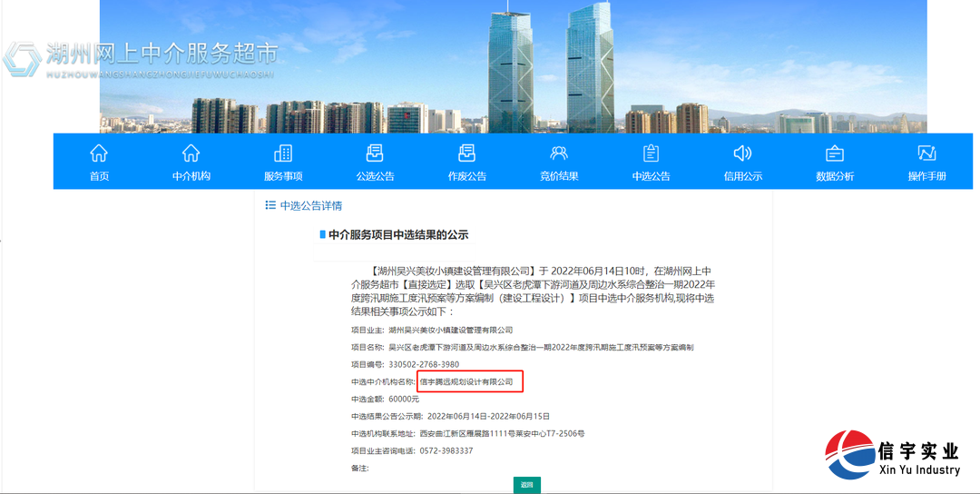Click the site title 湖州网上中介服务超市
This screenshot has width=980, height=494.
click(162, 54)
